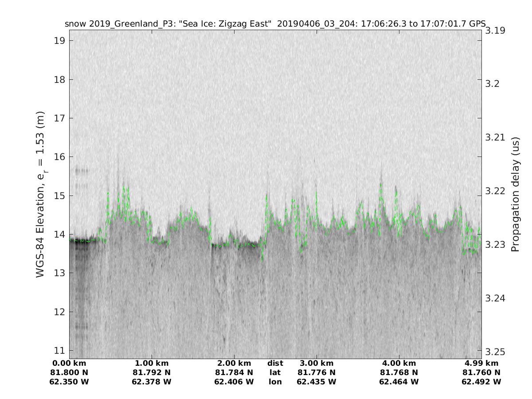Screen dimensions: 532x399
Task: Click the "1.00 km" distance label
Action: (152, 364)
